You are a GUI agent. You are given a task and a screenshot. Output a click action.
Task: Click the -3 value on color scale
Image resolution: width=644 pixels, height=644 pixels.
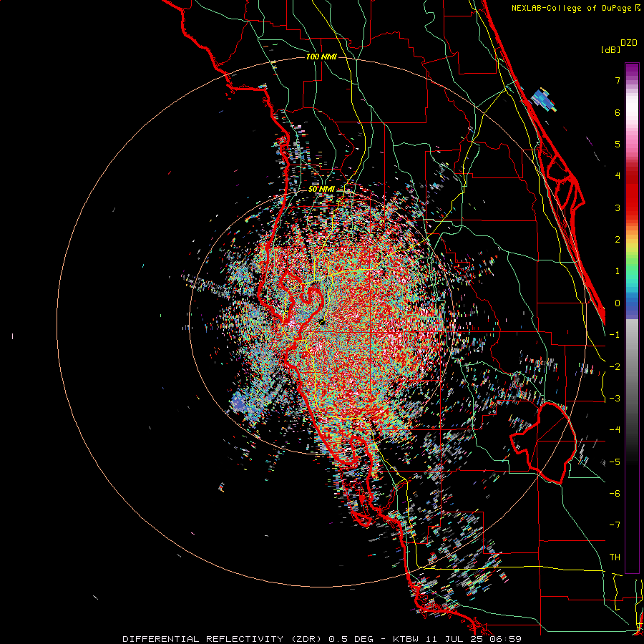615,399
